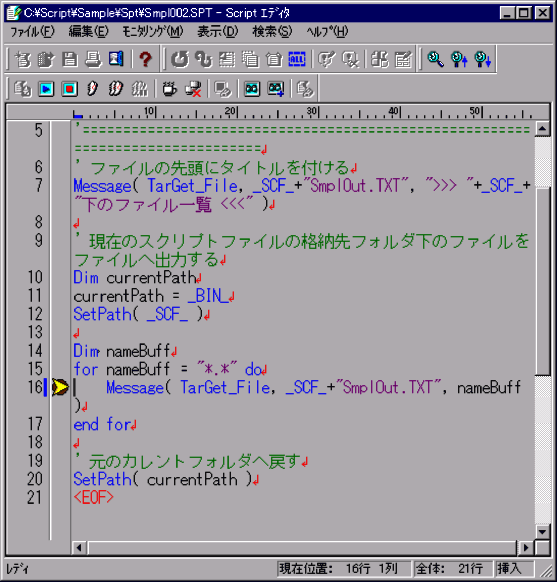Viewport: 557px width, 582px height.
Task: Click the Paste clipboard icon
Action: tap(274, 59)
